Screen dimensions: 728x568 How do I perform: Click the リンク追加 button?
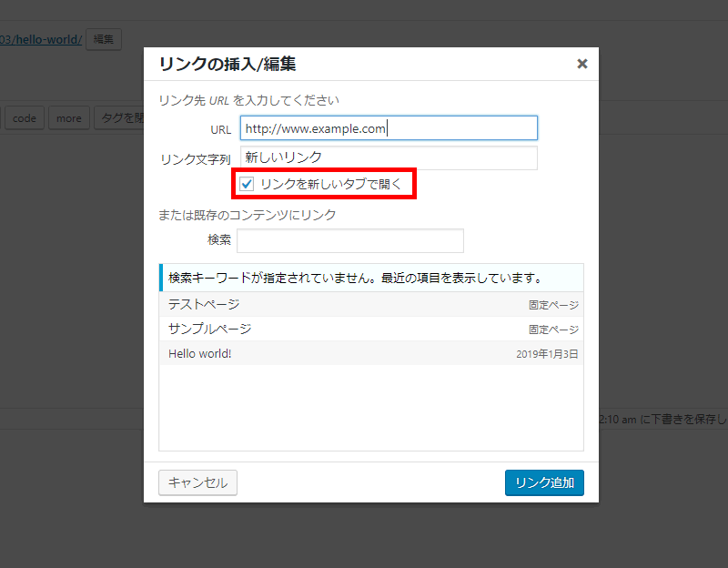(x=544, y=482)
